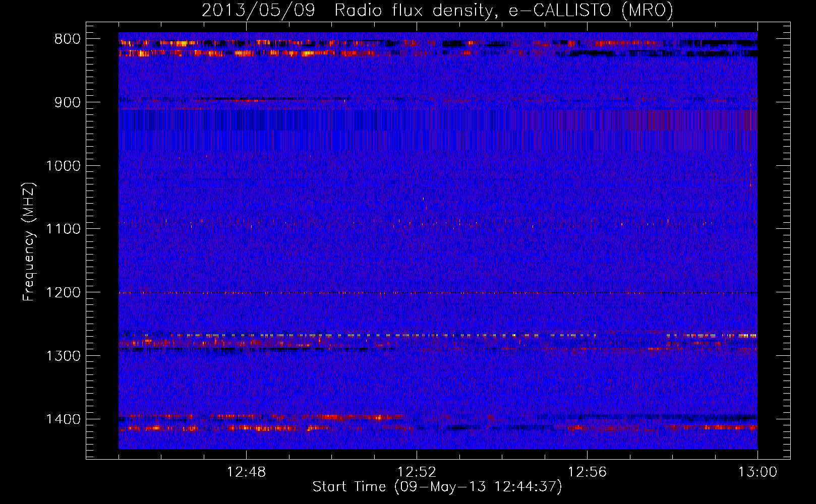
Task: Click the 12:56 time tick label
Action: click(587, 472)
